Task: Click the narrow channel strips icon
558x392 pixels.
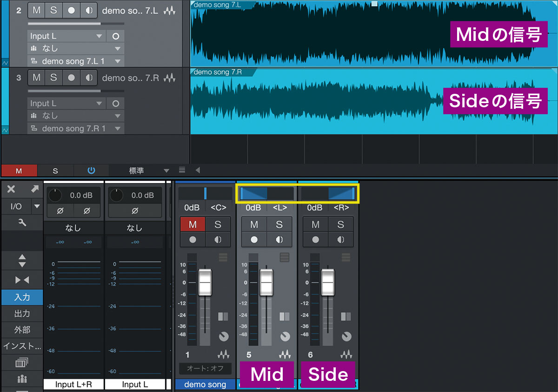Action: click(x=22, y=280)
